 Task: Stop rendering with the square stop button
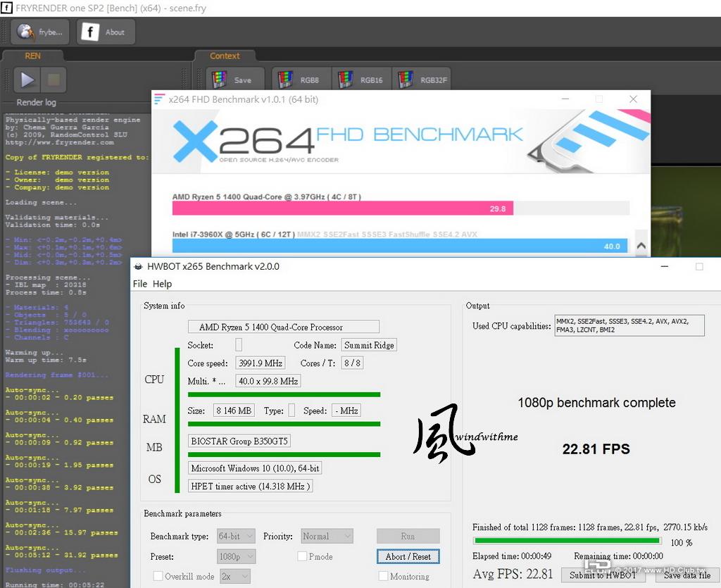[x=54, y=80]
